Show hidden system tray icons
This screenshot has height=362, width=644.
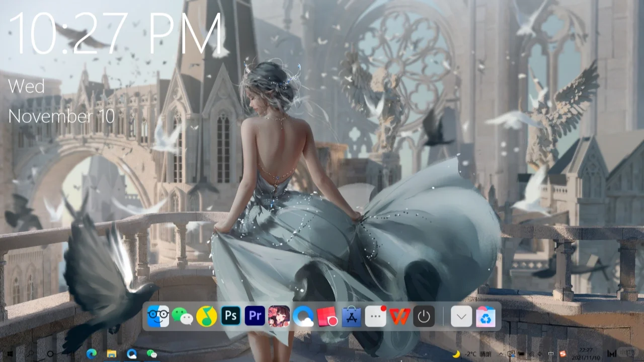[501, 354]
